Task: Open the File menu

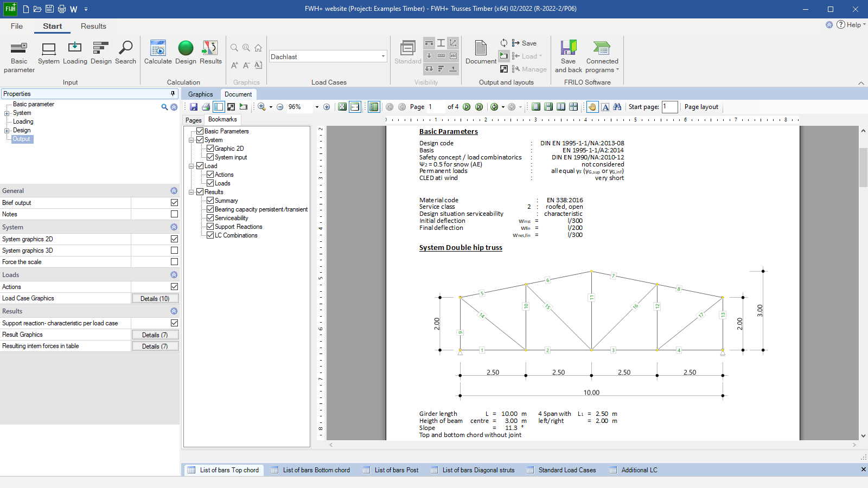Action: 17,26
